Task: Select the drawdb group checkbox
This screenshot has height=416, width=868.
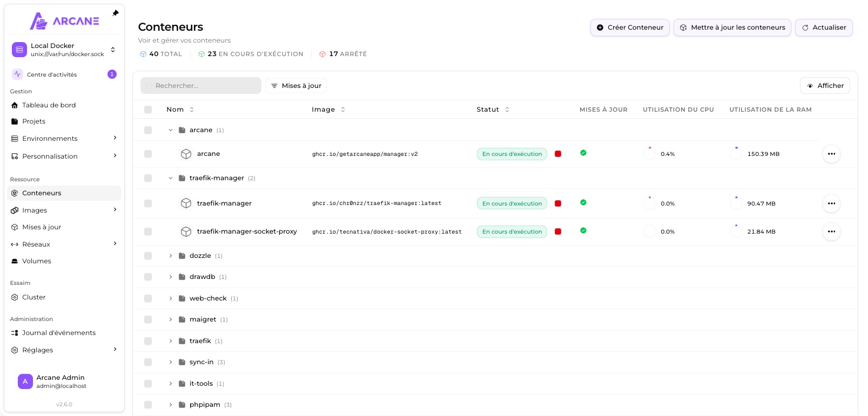Action: point(148,277)
